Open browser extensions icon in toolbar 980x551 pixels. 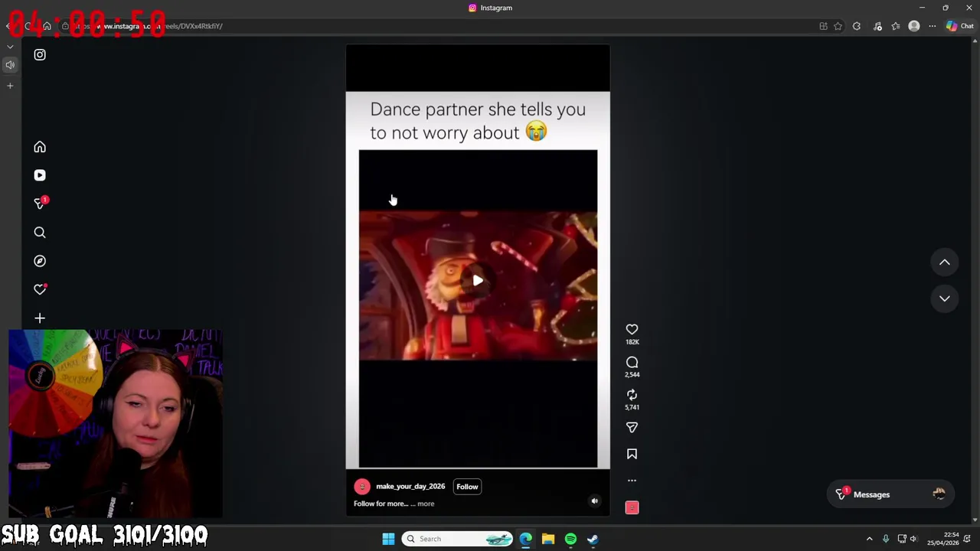pyautogui.click(x=857, y=26)
